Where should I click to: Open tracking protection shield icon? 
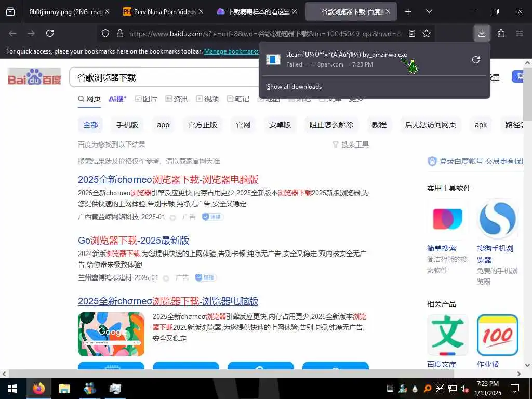[105, 34]
